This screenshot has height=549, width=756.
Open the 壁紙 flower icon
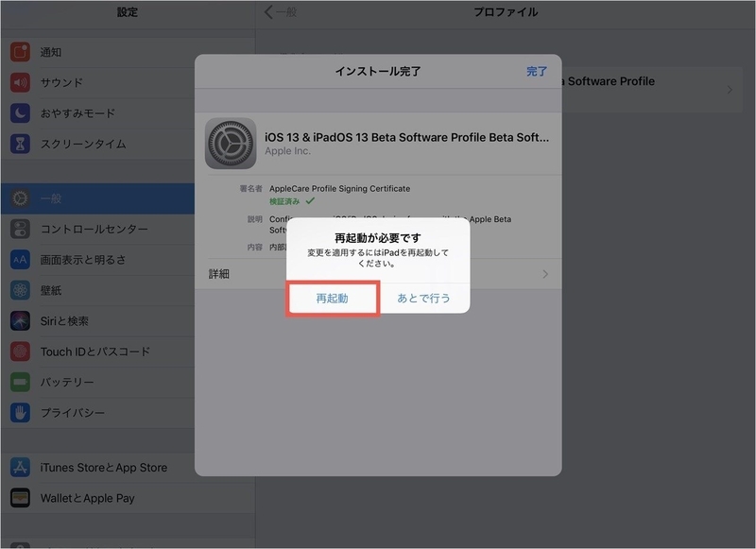[20, 290]
